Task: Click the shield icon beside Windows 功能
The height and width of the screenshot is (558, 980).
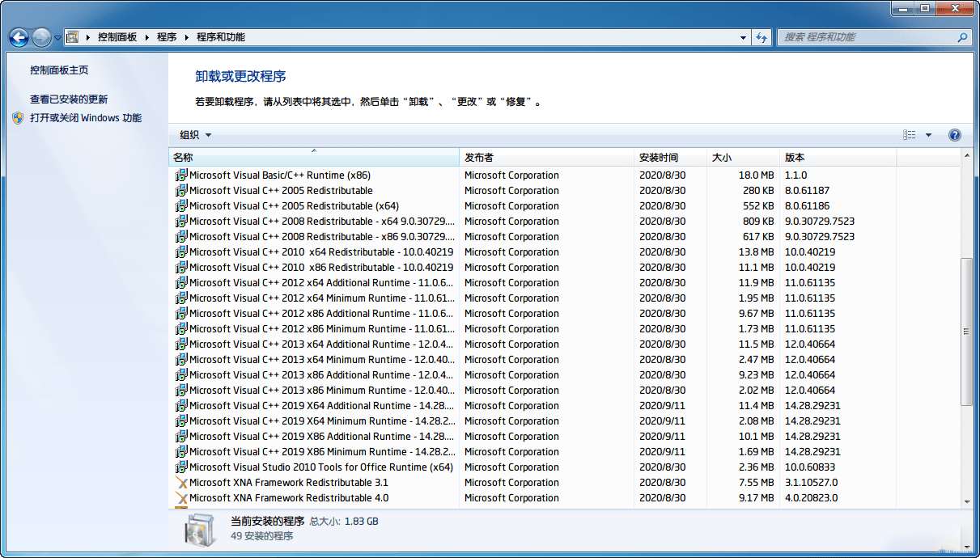Action: pos(19,118)
